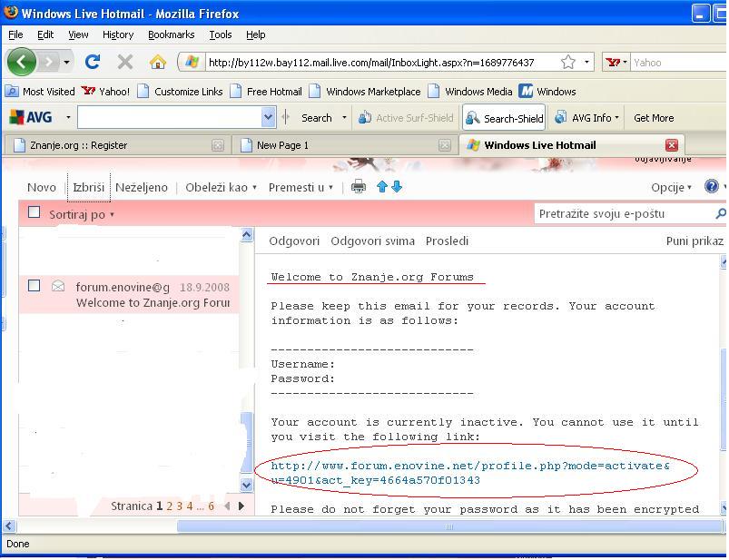
Task: Click the Home icon in navigation bar
Action: point(158,62)
